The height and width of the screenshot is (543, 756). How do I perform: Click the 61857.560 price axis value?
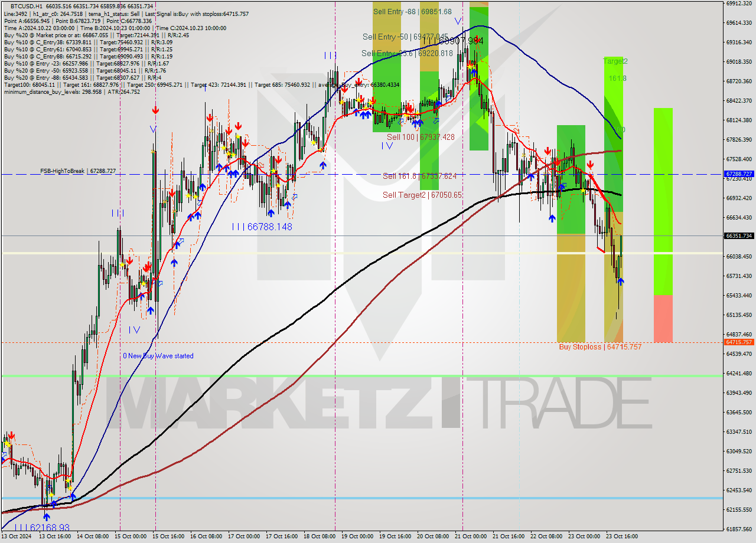click(x=738, y=529)
